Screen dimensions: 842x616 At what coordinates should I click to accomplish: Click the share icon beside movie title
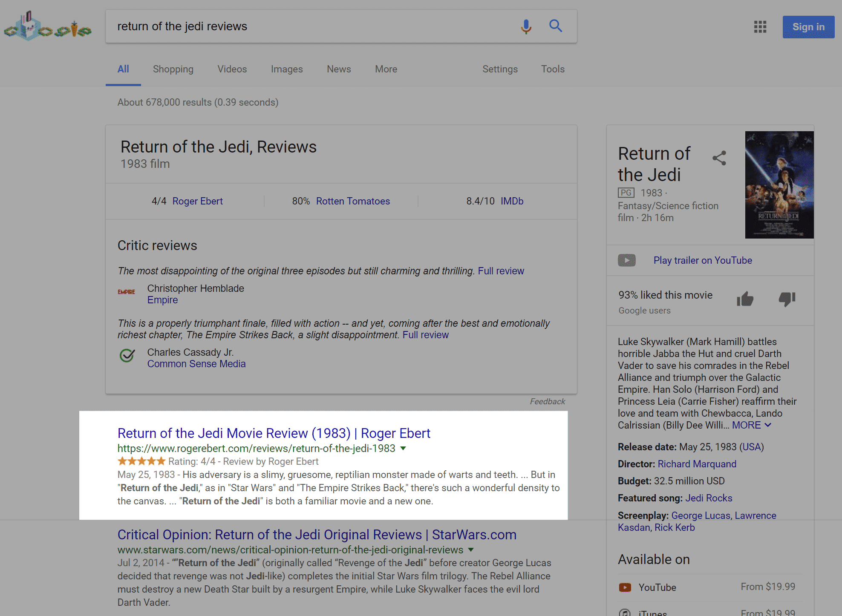click(719, 158)
